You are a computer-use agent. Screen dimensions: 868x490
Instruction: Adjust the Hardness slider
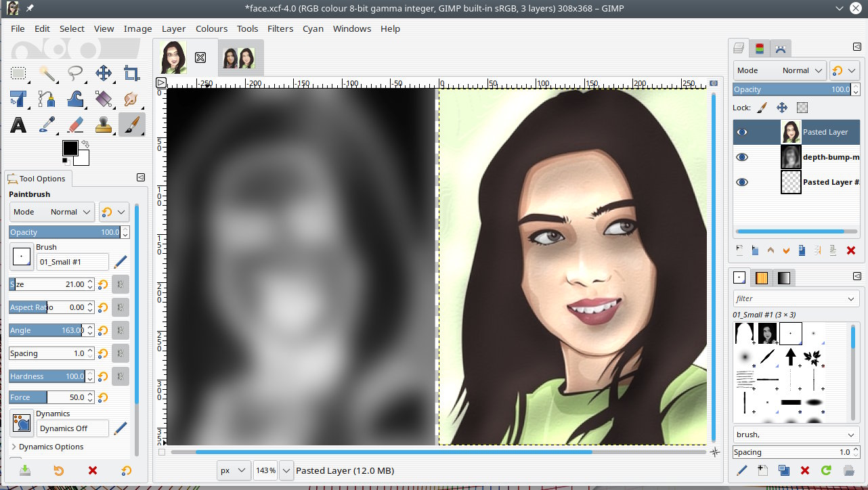click(47, 376)
